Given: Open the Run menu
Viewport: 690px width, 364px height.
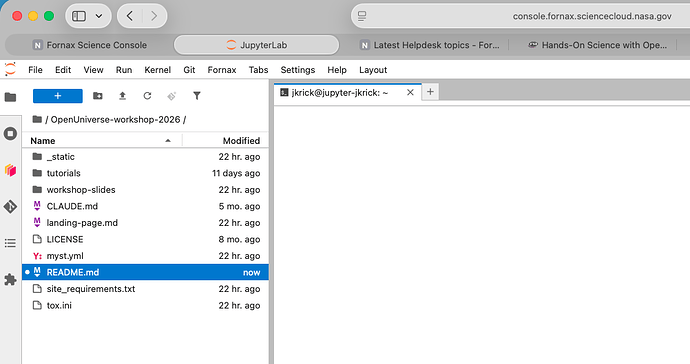Looking at the screenshot, I should [x=124, y=70].
